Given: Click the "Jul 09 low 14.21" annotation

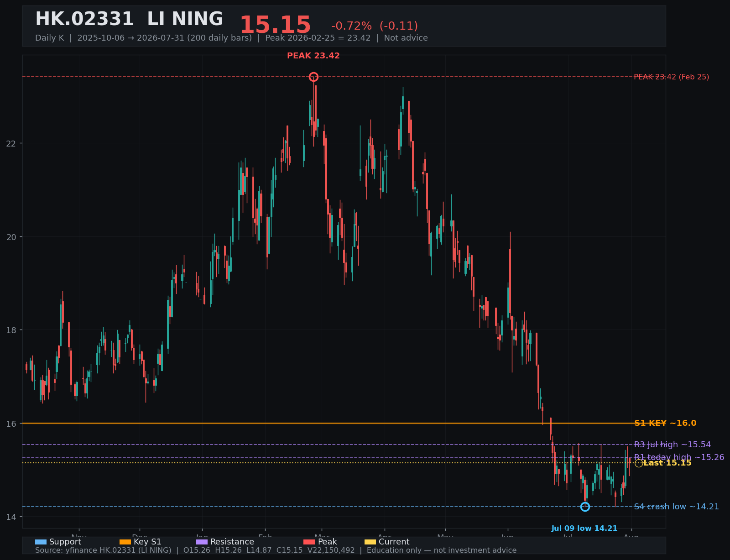Looking at the screenshot, I should click(x=584, y=529).
